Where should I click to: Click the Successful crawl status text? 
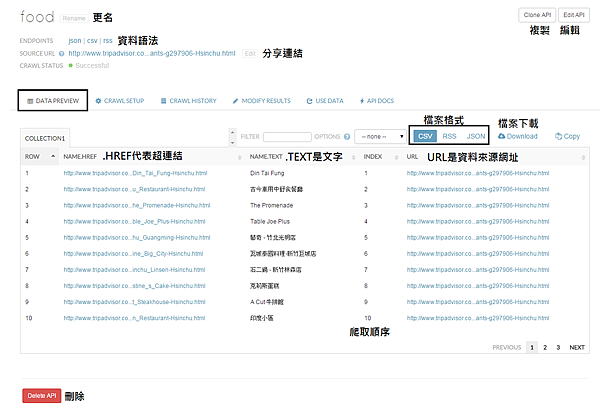(x=92, y=65)
